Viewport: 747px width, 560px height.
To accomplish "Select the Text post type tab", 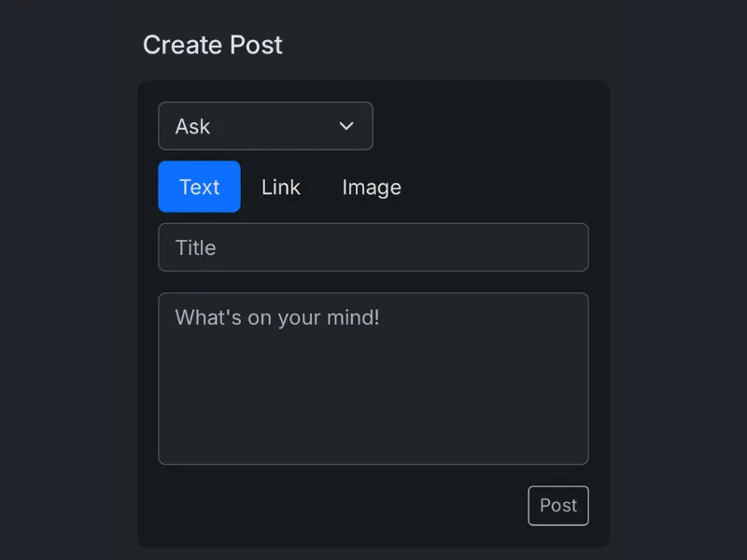I will pos(199,187).
